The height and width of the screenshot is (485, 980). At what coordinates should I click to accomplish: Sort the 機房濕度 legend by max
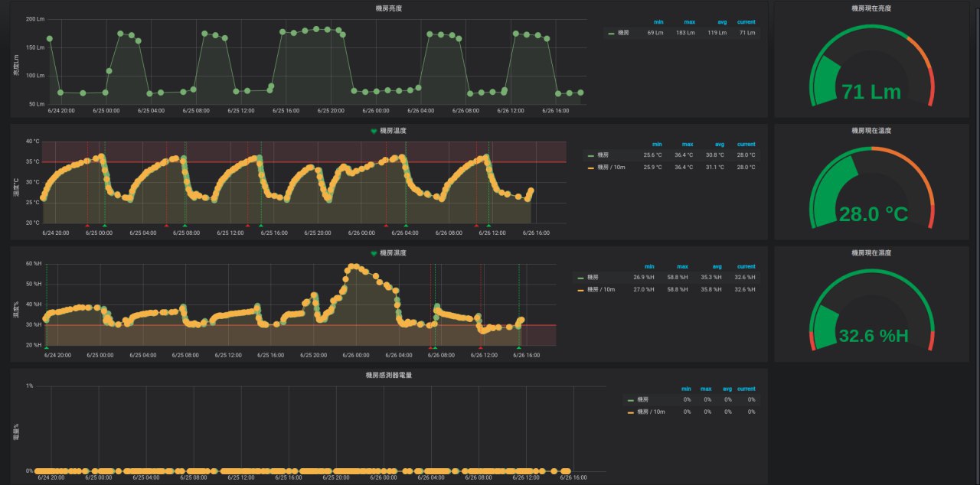(x=682, y=266)
